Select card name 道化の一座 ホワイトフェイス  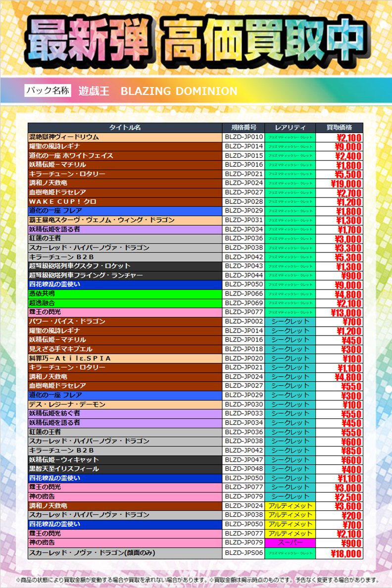coord(71,155)
